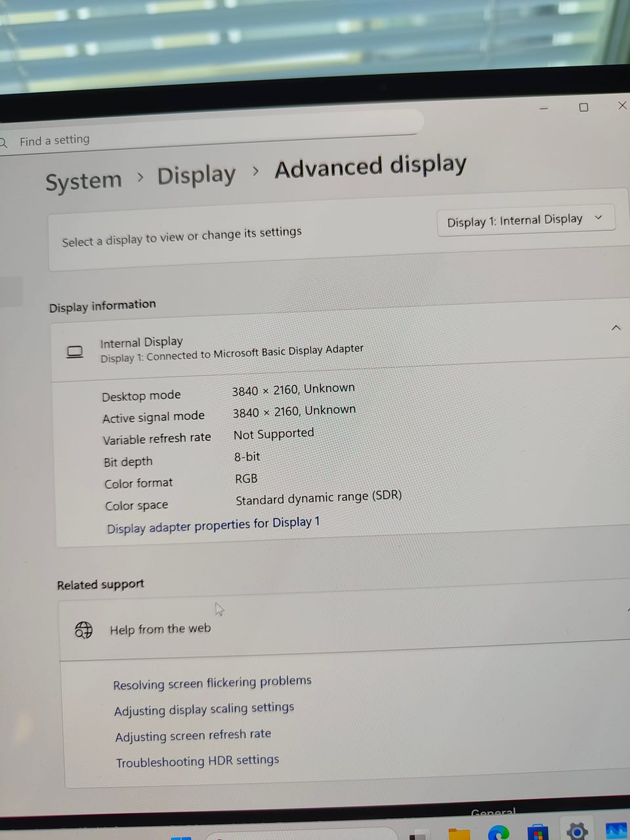Maximize the Settings window
The height and width of the screenshot is (840, 630).
pyautogui.click(x=583, y=107)
